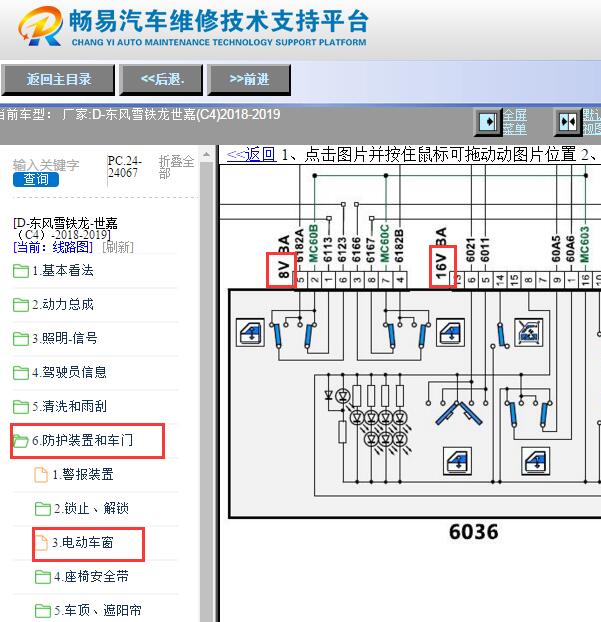Click the page icon beside 3.电动车窗
This screenshot has height=622, width=601.
click(41, 543)
